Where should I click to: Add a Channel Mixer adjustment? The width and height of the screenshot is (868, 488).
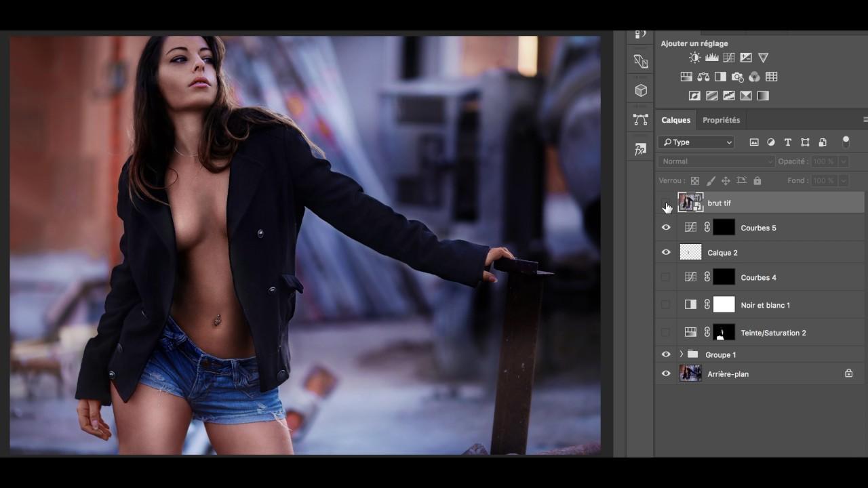[754, 77]
